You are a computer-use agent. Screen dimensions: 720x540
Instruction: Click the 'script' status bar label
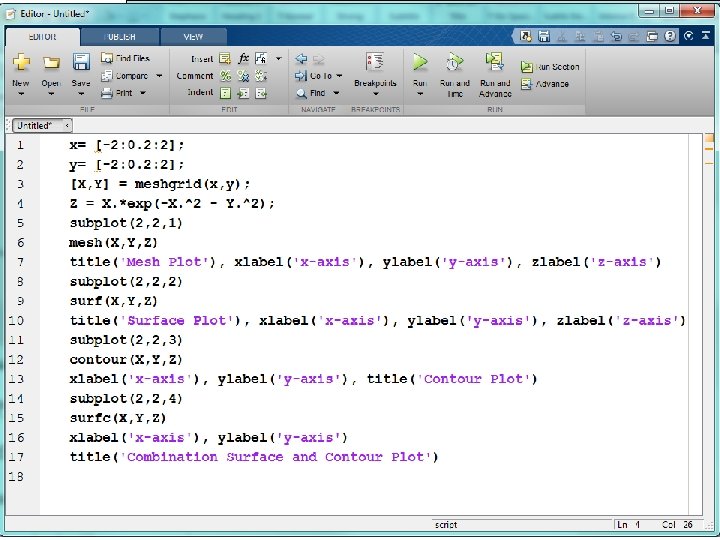tap(446, 525)
